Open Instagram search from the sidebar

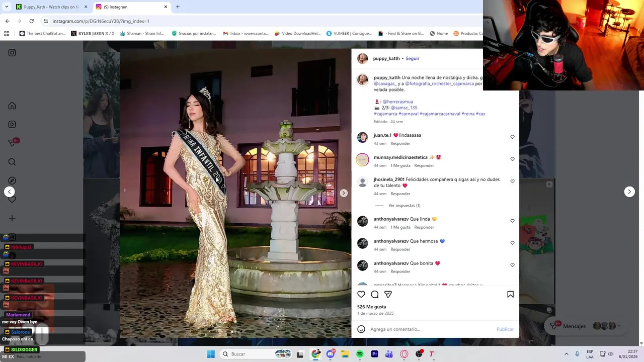pyautogui.click(x=12, y=162)
